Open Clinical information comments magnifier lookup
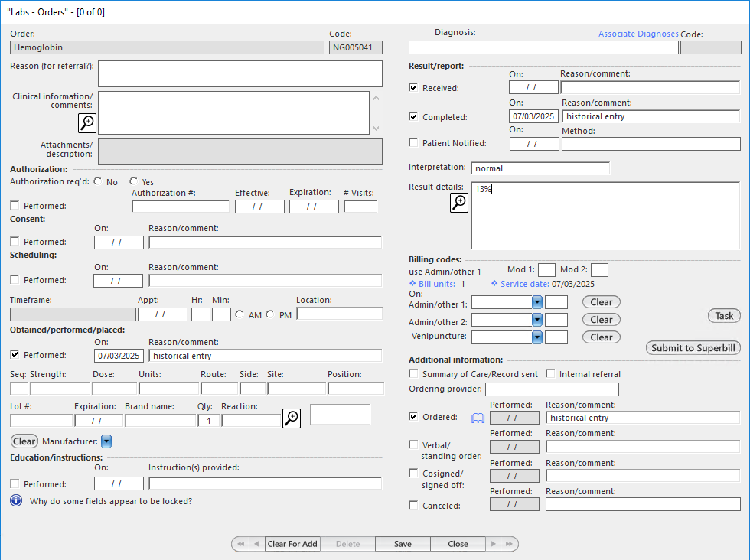 (x=87, y=123)
